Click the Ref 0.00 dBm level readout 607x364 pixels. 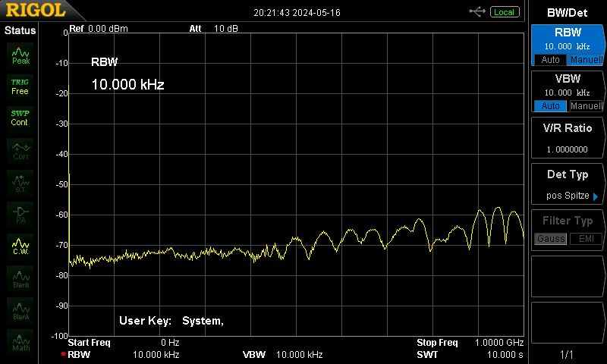[99, 29]
